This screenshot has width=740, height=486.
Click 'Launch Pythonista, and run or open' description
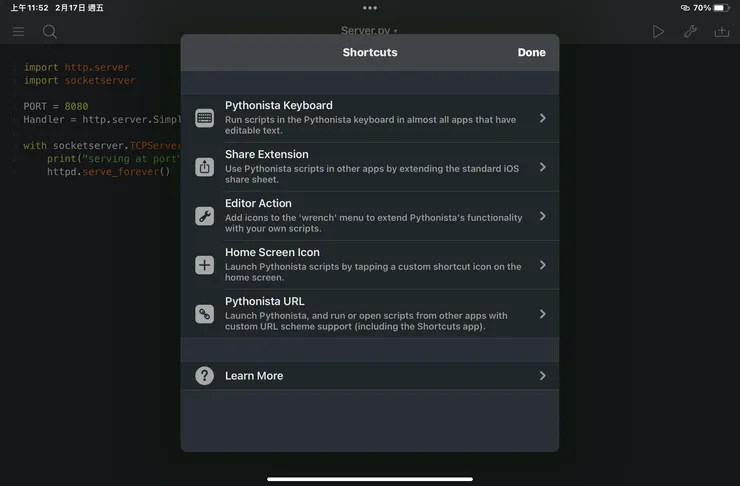366,321
